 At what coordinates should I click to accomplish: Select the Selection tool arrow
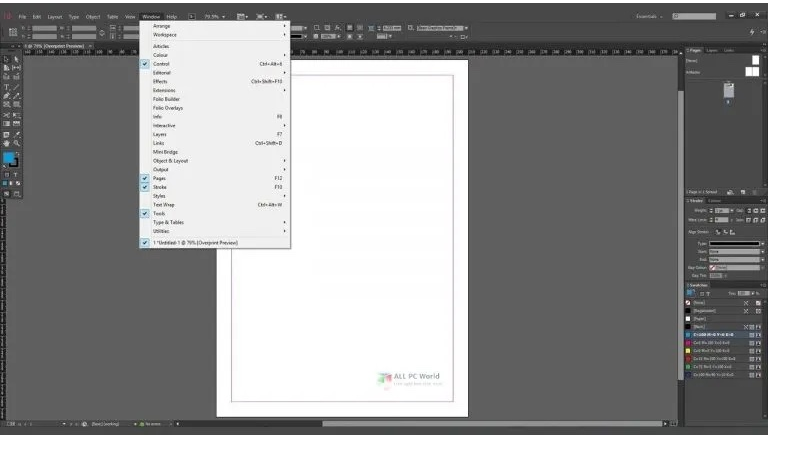[7, 59]
